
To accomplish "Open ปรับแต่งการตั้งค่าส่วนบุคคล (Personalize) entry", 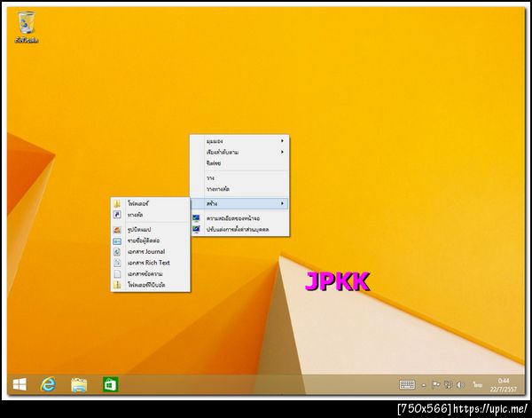I will (x=239, y=230).
